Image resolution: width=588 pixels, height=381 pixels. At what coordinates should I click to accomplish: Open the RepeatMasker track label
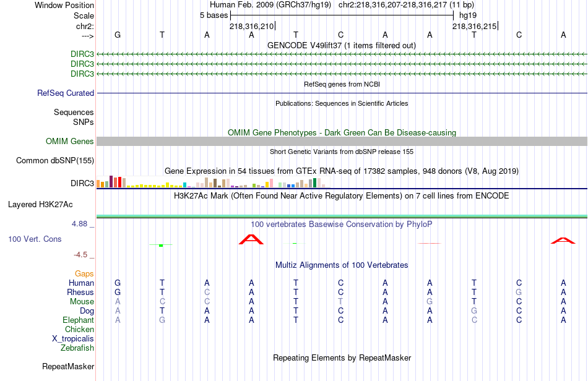click(68, 366)
